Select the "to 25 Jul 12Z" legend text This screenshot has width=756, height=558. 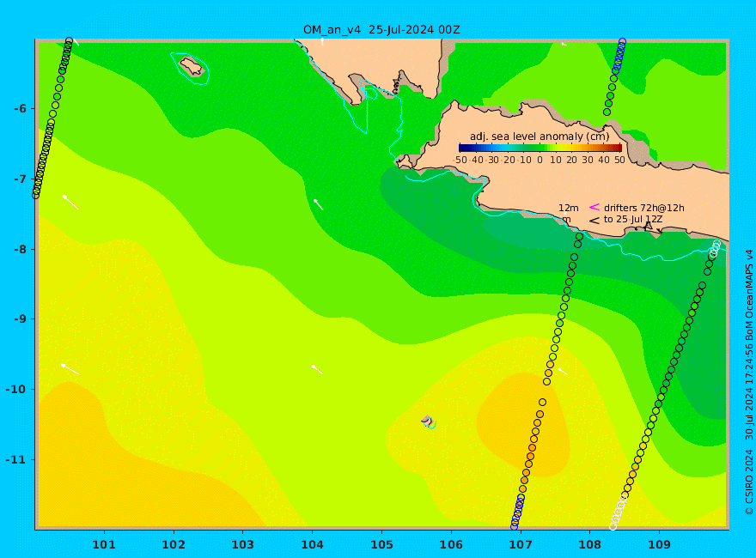pyautogui.click(x=632, y=219)
